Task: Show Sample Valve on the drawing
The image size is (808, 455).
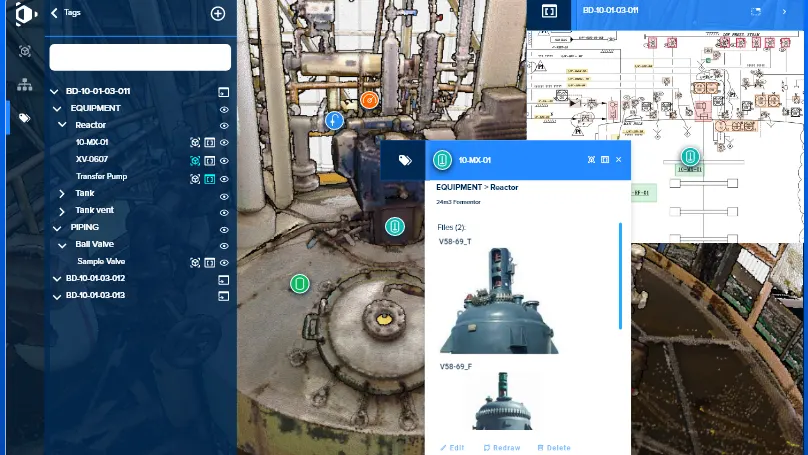Action: point(210,263)
